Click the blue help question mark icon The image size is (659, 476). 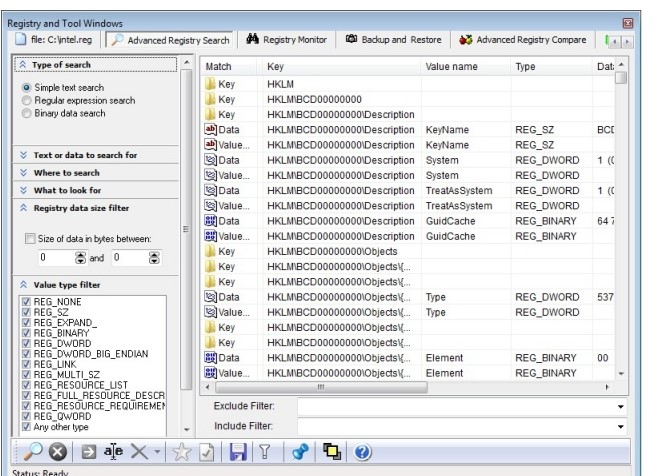coord(362,452)
